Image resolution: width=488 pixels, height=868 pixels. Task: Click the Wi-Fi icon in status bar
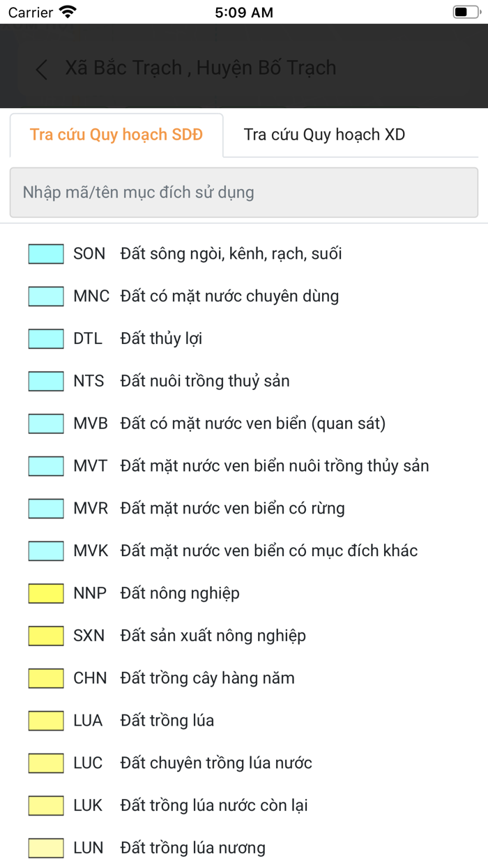pos(68,11)
